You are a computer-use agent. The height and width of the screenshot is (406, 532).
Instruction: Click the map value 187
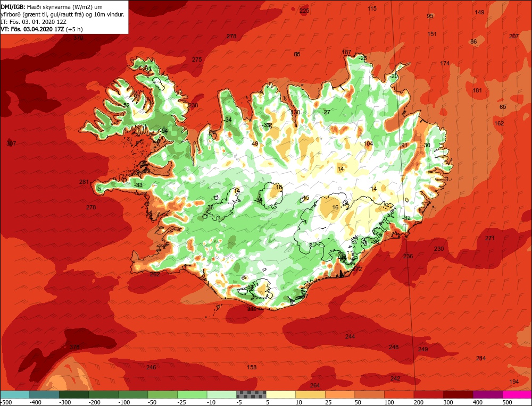click(x=346, y=52)
